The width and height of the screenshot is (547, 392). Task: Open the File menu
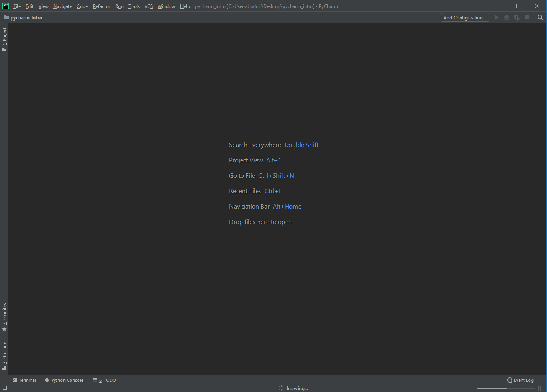[17, 6]
